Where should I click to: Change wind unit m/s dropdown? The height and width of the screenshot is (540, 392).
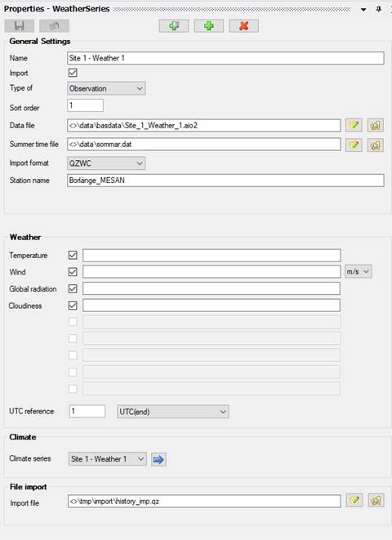(x=358, y=272)
